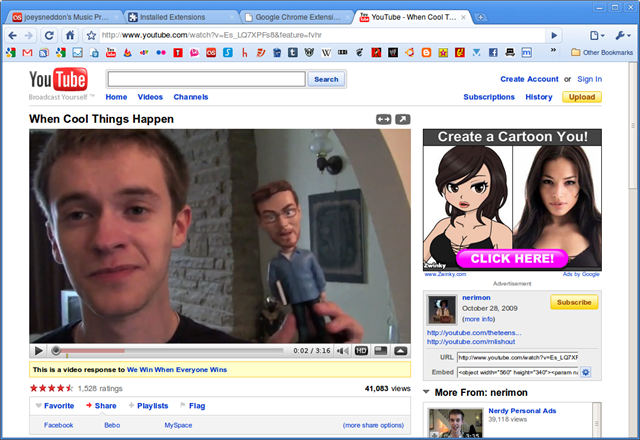Pop out the video player window
The height and width of the screenshot is (440, 640).
click(x=403, y=119)
